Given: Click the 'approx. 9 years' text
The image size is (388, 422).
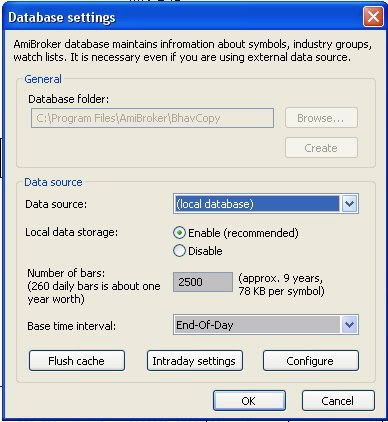Looking at the screenshot, I should (281, 278).
